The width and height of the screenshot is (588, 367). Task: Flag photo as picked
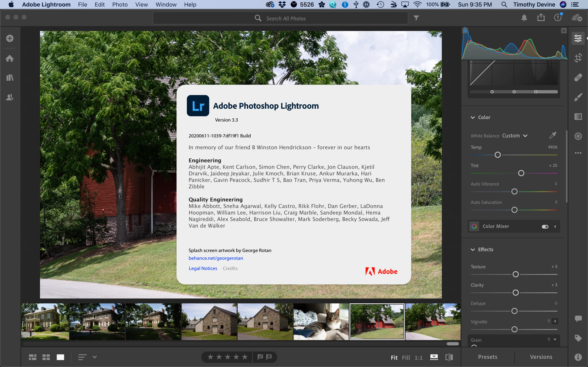(260, 357)
